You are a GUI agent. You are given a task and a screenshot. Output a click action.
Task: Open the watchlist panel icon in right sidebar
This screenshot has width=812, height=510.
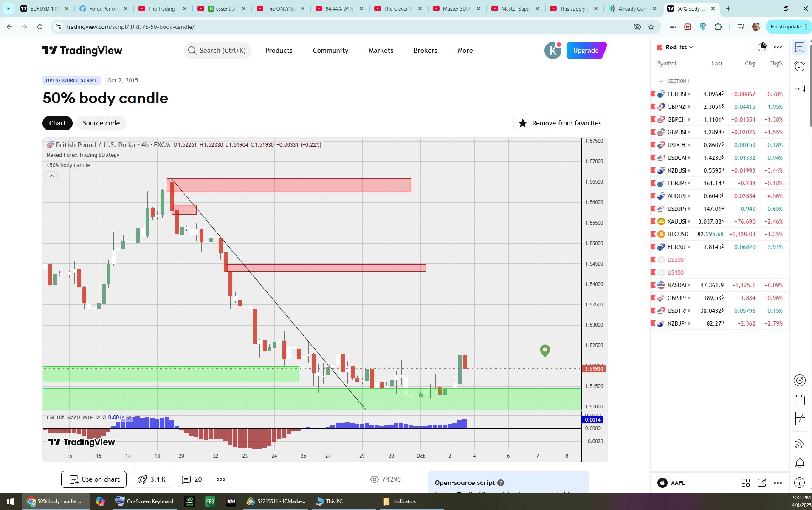pyautogui.click(x=800, y=47)
